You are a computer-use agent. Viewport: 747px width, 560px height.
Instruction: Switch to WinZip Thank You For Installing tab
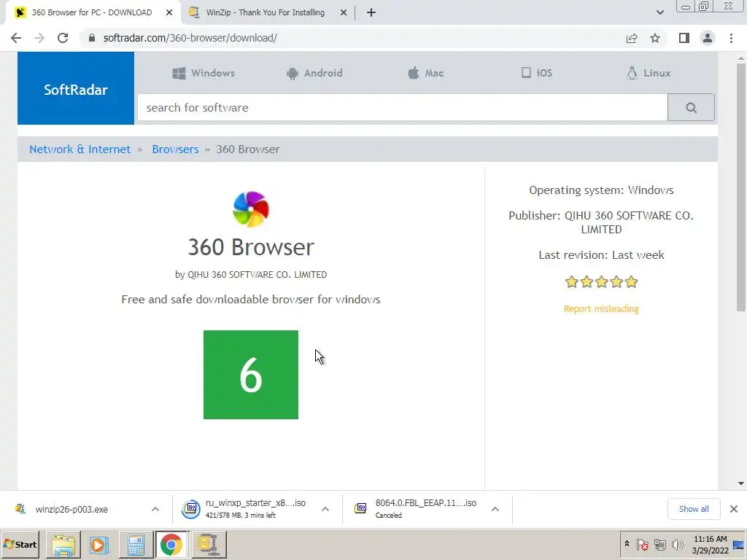click(x=265, y=13)
